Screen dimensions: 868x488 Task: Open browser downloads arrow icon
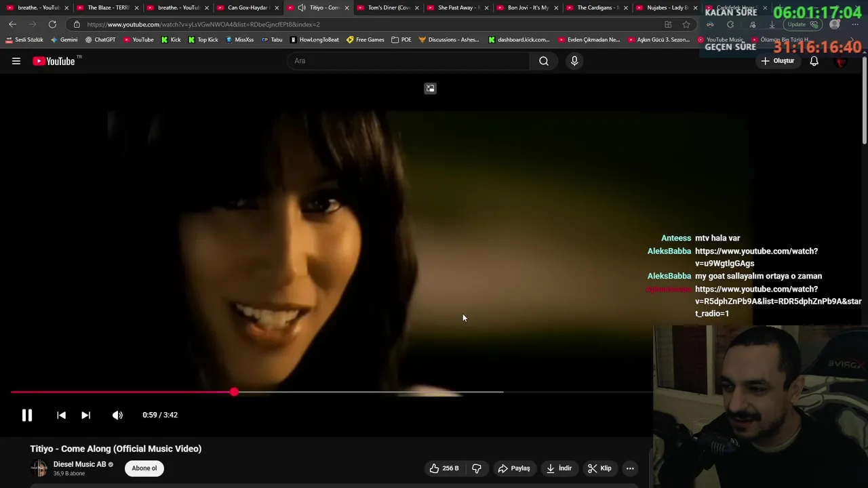pos(772,24)
